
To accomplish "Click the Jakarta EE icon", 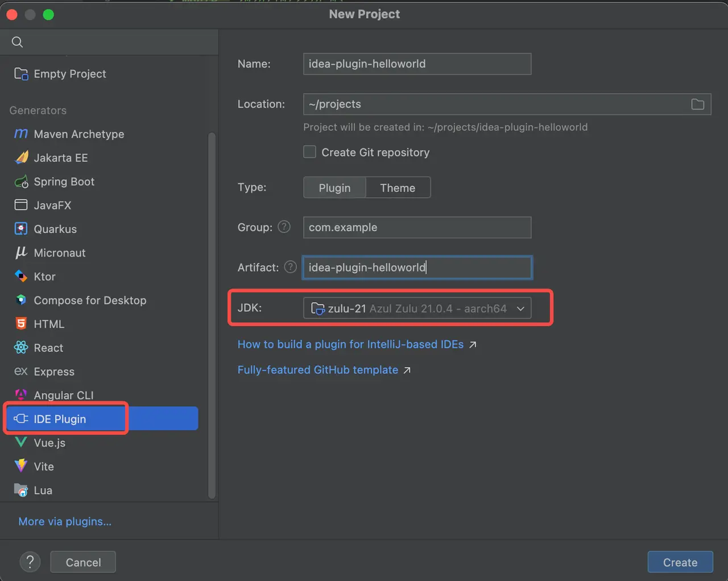I will coord(21,158).
